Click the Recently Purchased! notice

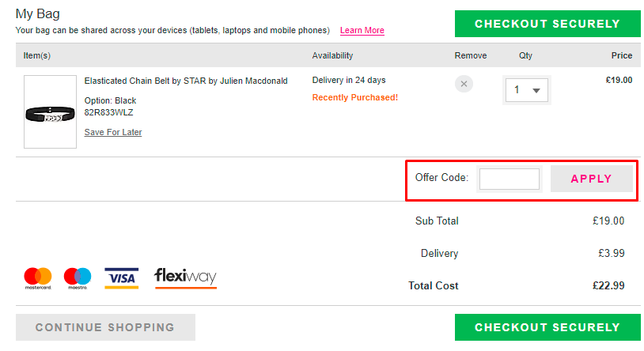355,97
